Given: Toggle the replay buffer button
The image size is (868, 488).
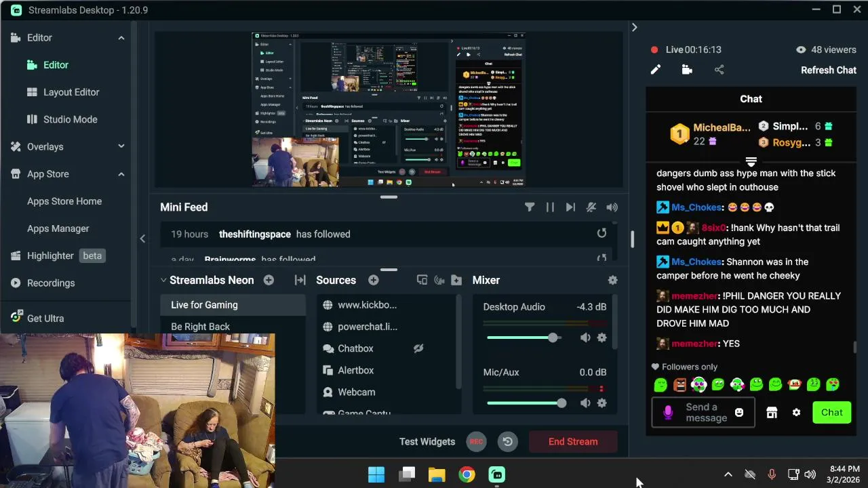Looking at the screenshot, I should (507, 441).
